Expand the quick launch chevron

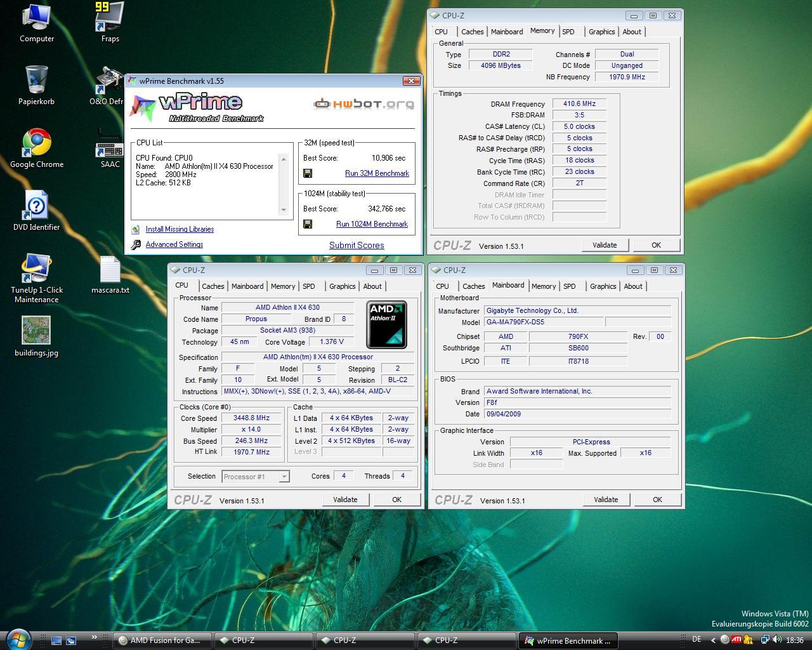click(x=95, y=637)
